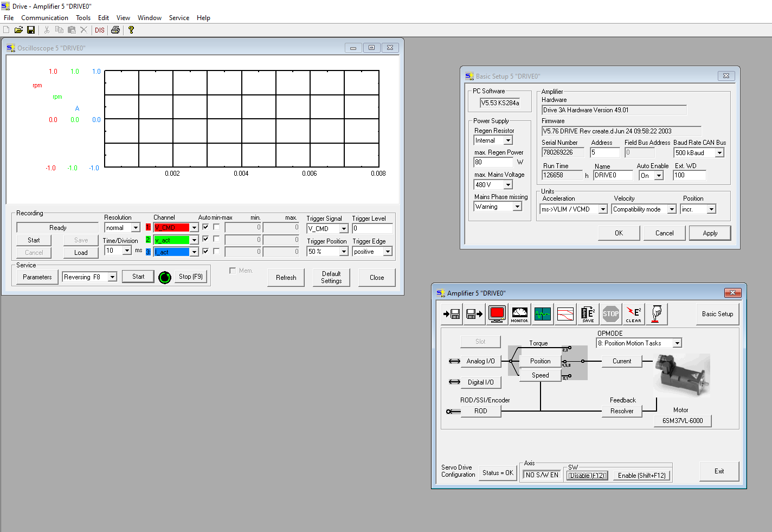772x532 pixels.
Task: Click the Clear E2 fault icon
Action: [633, 314]
